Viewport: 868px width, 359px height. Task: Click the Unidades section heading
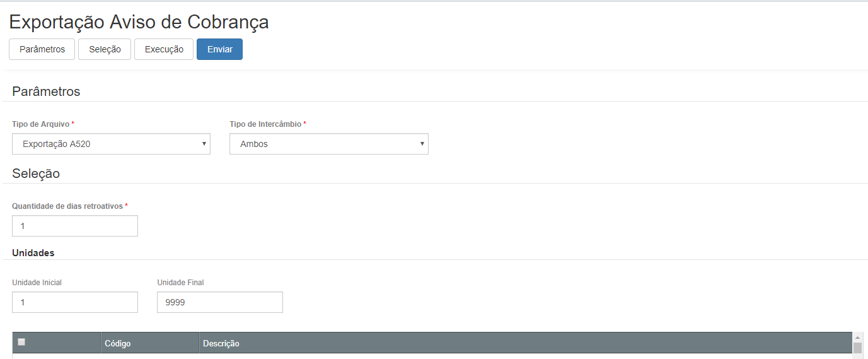coord(33,253)
